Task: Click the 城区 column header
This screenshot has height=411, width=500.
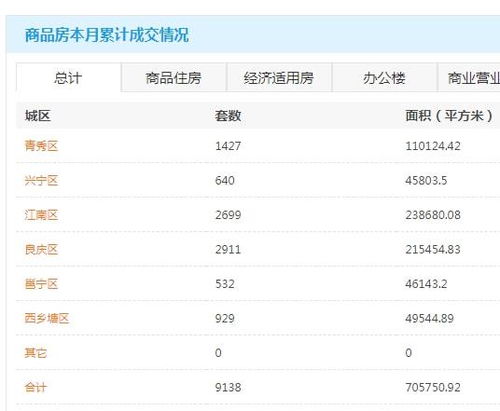Action: pyautogui.click(x=37, y=116)
